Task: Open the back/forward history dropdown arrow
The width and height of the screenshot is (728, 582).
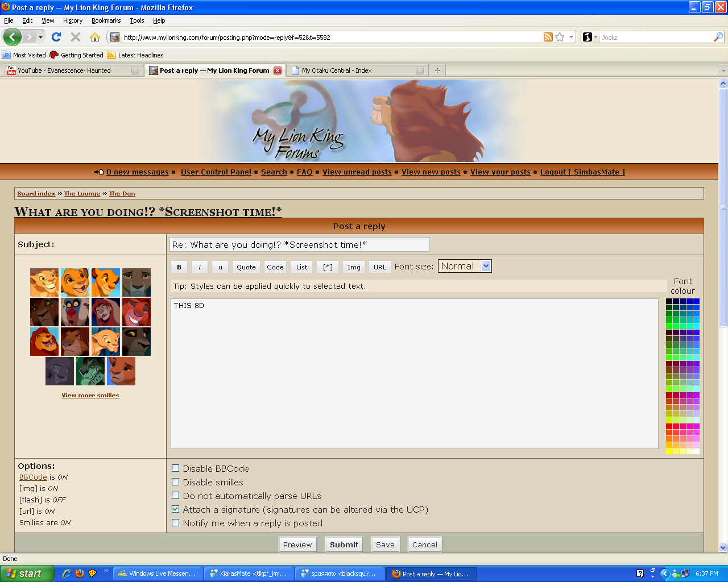Action: click(40, 38)
